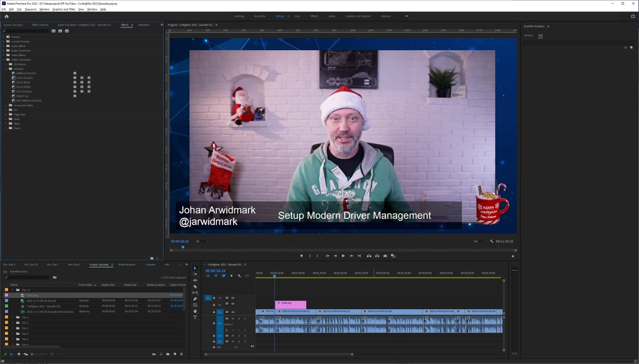Switch to the Effect Controls tab

tap(40, 24)
